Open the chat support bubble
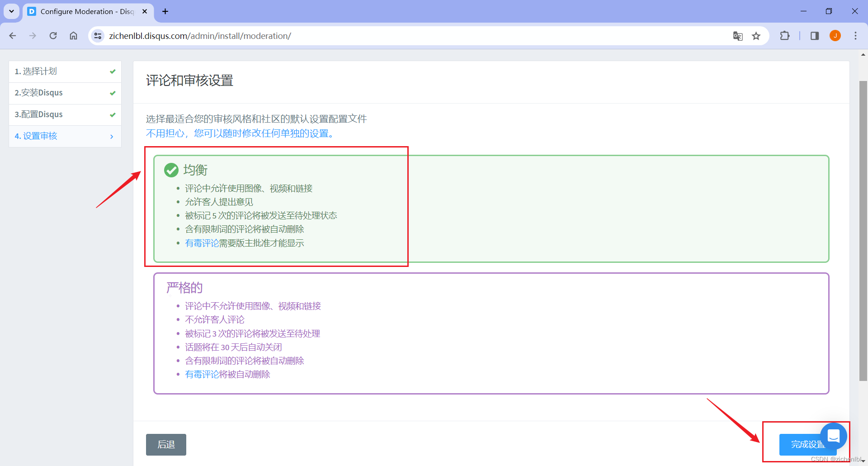 coord(834,436)
